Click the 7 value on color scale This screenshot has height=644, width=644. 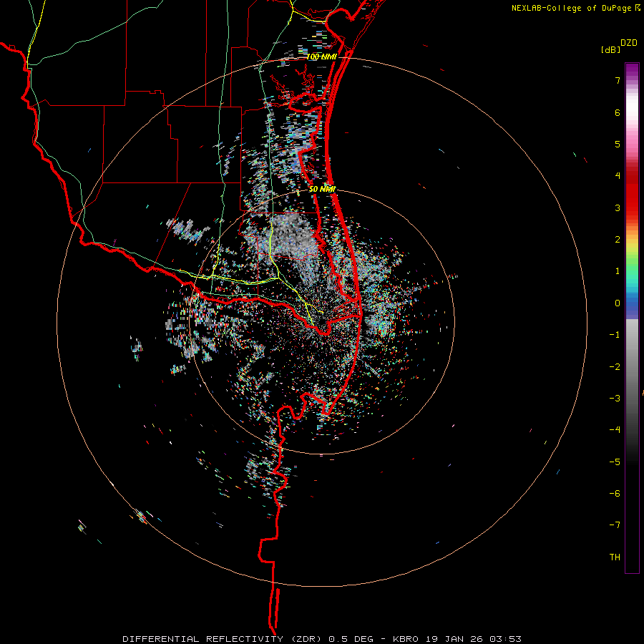[x=618, y=80]
